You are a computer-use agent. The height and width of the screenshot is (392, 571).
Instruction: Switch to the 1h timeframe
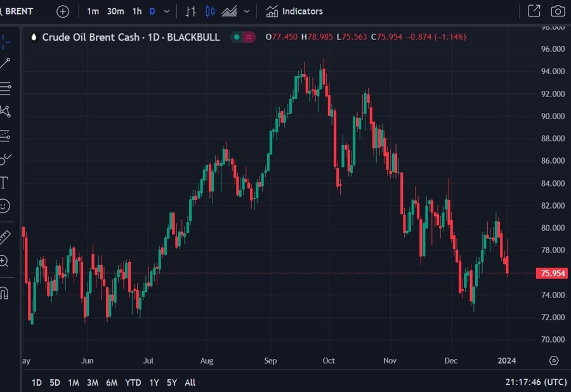coord(137,11)
